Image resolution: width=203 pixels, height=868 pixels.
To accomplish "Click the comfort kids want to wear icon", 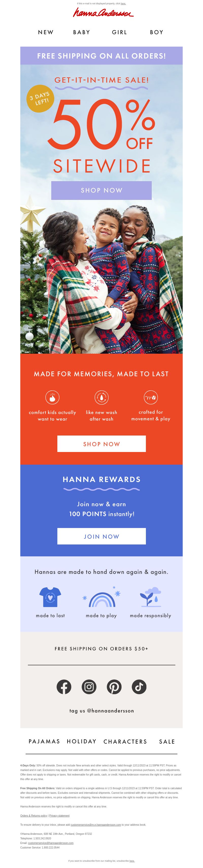I will [x=52, y=397].
